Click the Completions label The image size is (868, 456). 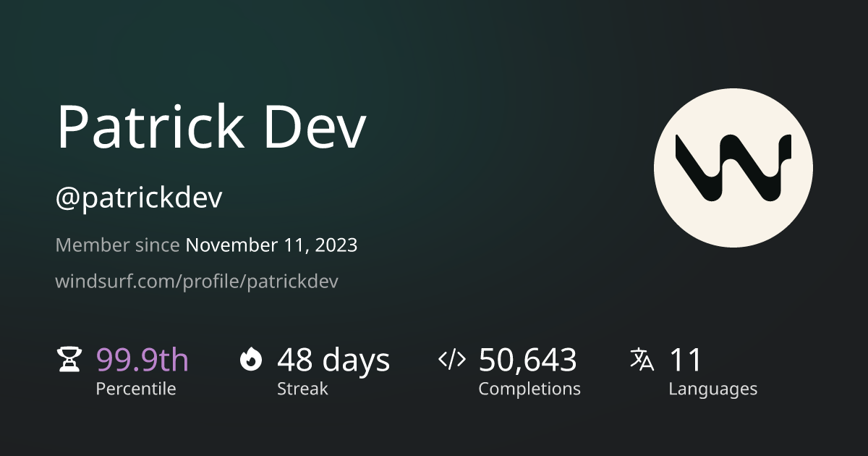click(529, 389)
